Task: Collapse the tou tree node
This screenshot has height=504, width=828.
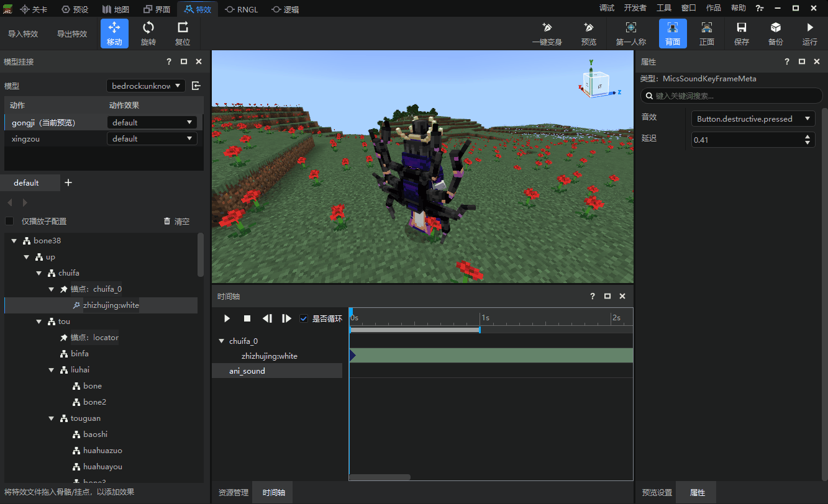Action: (x=39, y=322)
